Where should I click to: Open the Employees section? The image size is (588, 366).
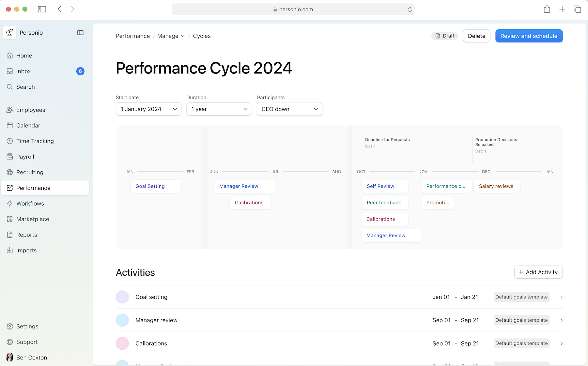coord(10,110)
